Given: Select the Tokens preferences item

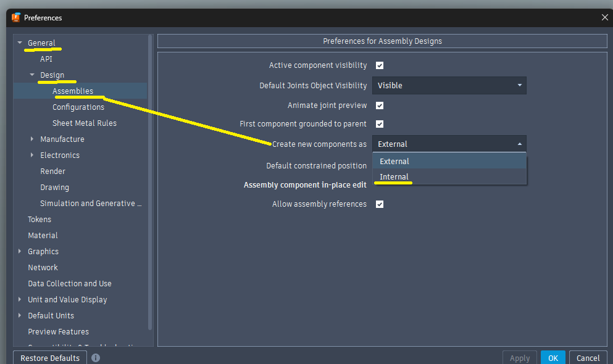Looking at the screenshot, I should point(40,219).
